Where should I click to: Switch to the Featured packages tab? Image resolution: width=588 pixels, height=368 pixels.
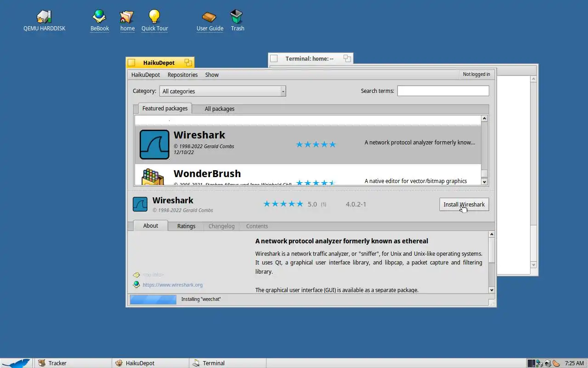[165, 109]
